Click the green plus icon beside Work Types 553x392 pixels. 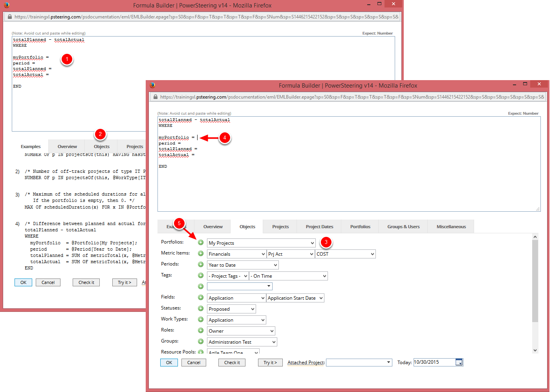click(x=201, y=319)
